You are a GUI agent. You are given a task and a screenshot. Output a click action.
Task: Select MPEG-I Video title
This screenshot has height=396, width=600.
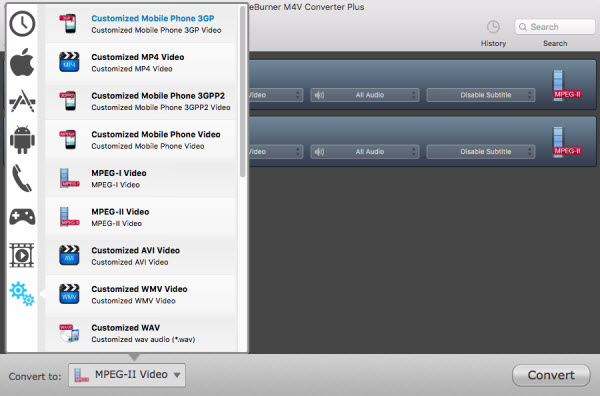tap(119, 173)
